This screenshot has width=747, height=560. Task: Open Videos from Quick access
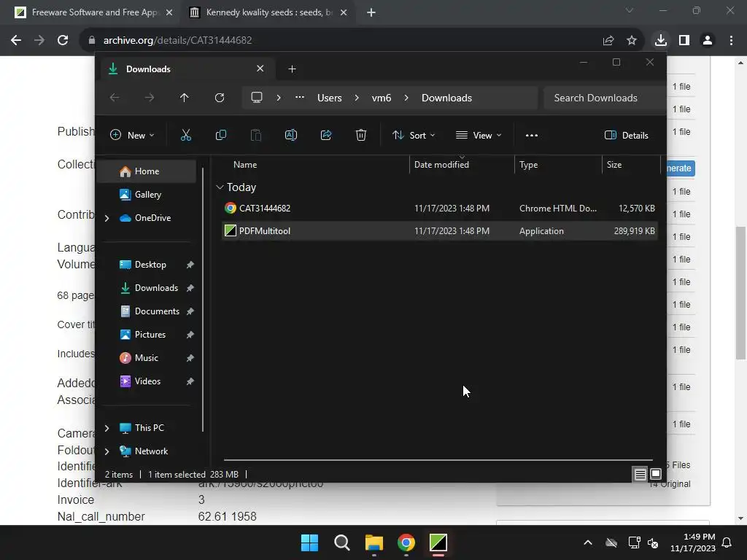[147, 381]
